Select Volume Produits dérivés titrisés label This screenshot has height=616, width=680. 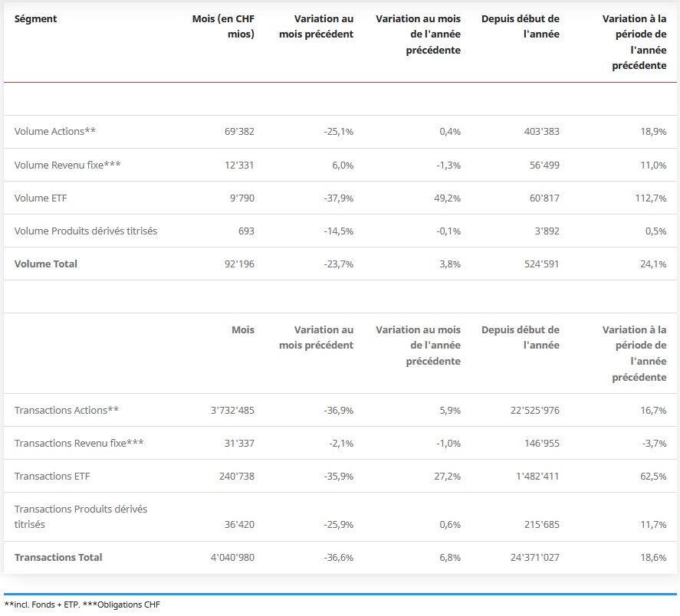(86, 231)
